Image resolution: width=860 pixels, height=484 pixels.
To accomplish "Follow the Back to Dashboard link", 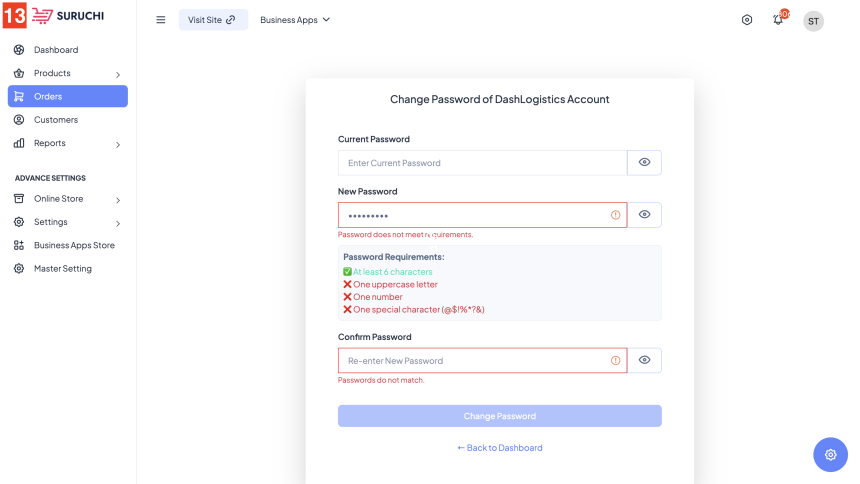I will [x=499, y=448].
